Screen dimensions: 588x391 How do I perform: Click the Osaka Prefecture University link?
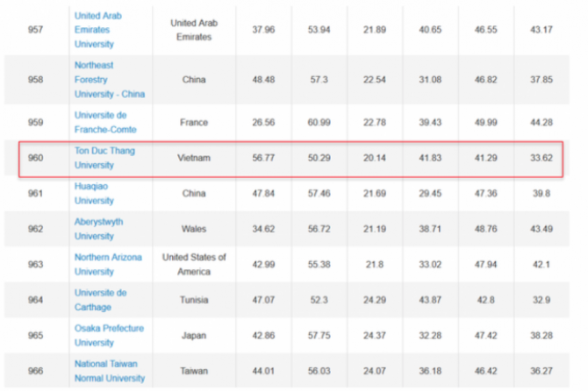pos(109,335)
